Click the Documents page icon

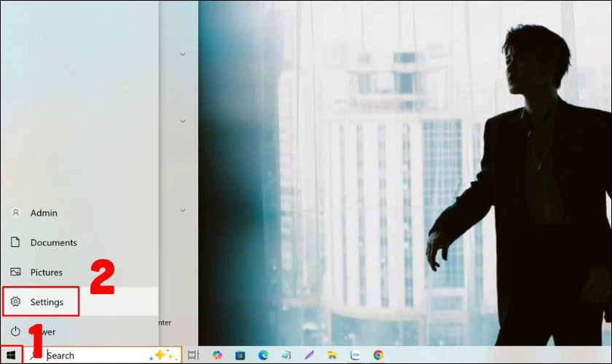15,242
